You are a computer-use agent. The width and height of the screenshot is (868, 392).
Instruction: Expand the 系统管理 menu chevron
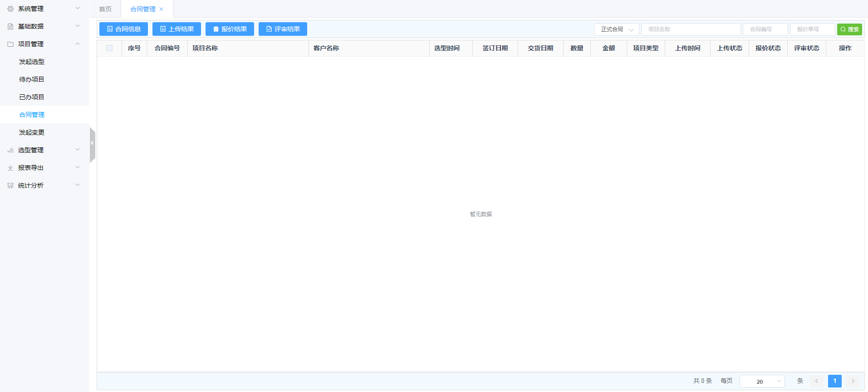tap(78, 8)
